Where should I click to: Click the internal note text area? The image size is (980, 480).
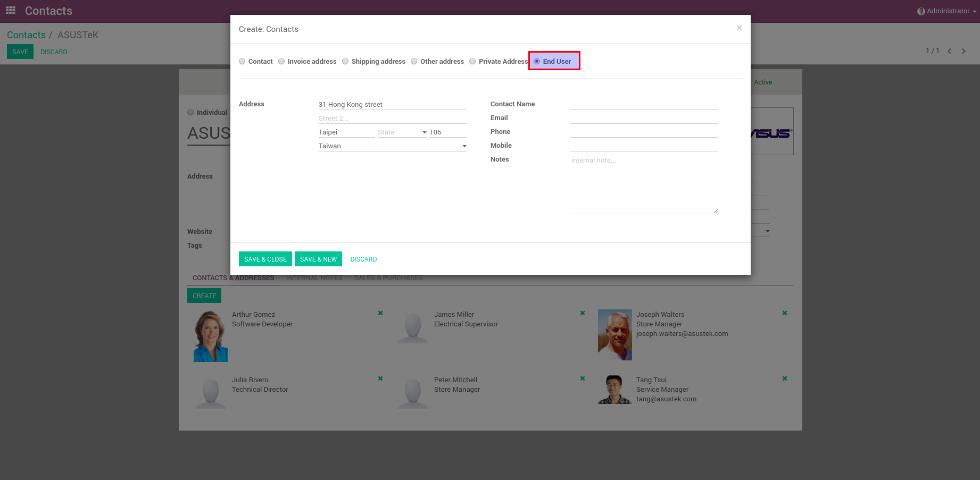(644, 184)
